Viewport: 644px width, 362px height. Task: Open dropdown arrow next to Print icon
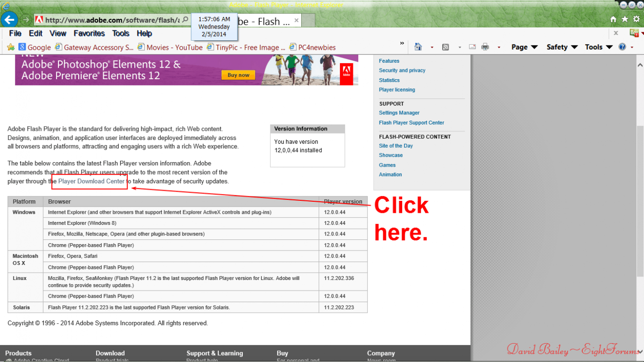(499, 47)
